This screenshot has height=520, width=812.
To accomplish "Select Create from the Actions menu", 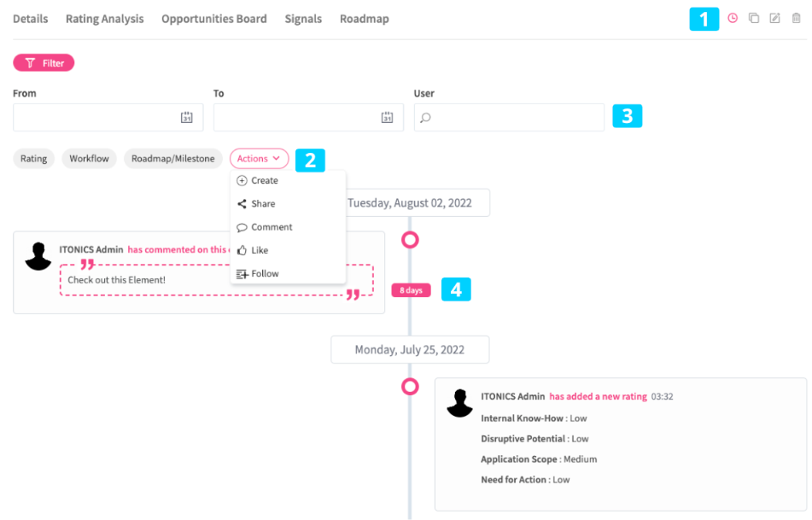I will point(264,181).
